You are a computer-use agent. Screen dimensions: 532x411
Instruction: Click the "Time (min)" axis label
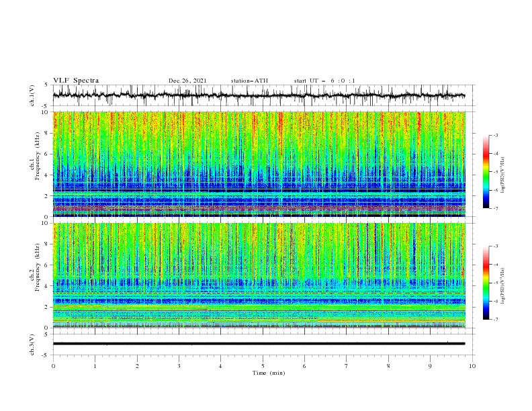point(269,373)
